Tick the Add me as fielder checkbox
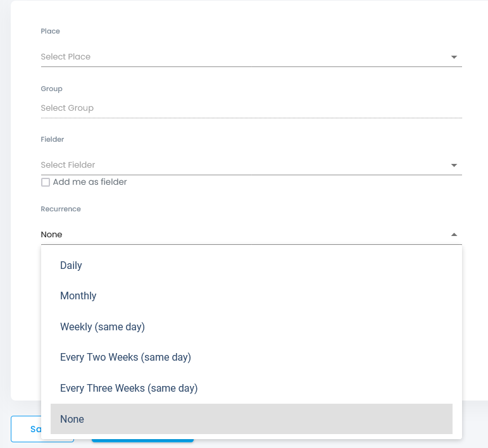488x448 pixels. [x=46, y=182]
